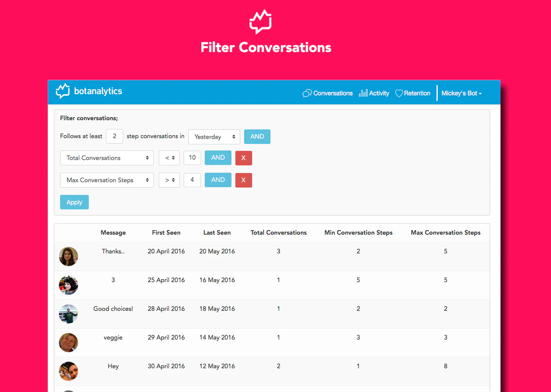Open the Max Conversation Steps filter dropdown
Screen dimensions: 551x392
tap(107, 180)
